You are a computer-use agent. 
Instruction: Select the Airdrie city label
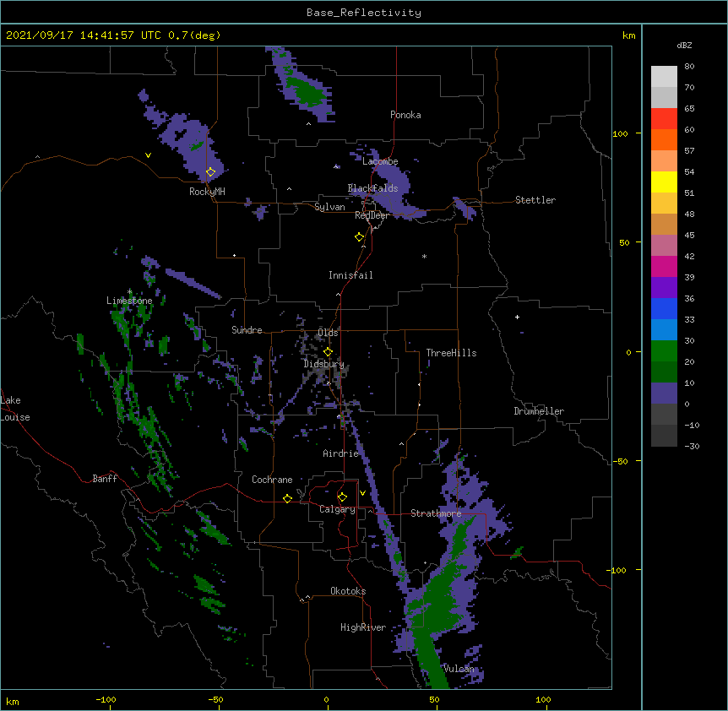[x=341, y=453]
